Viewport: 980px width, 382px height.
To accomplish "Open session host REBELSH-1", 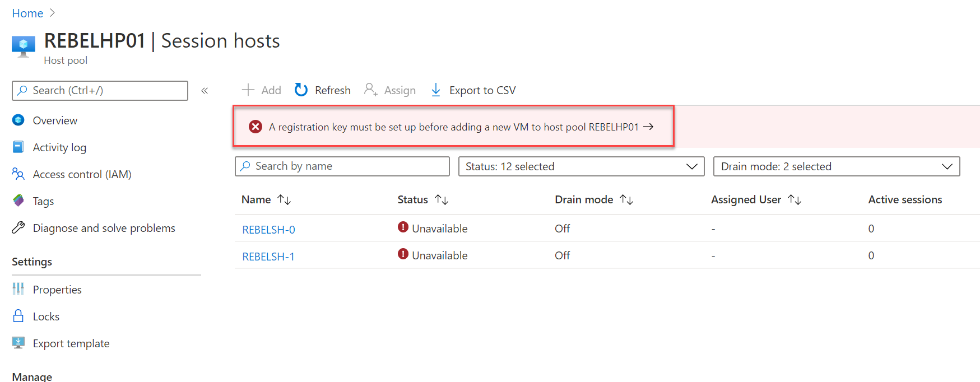I will 268,257.
